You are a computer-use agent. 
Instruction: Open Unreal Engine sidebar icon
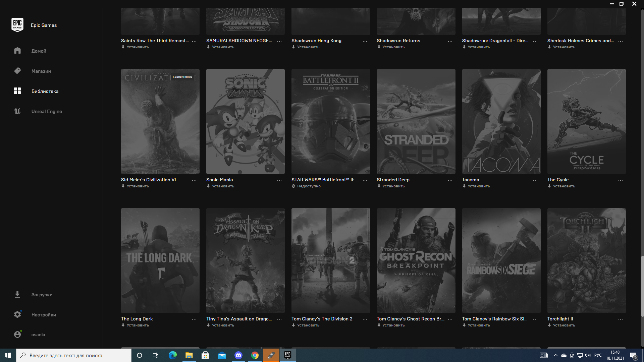pos(17,111)
